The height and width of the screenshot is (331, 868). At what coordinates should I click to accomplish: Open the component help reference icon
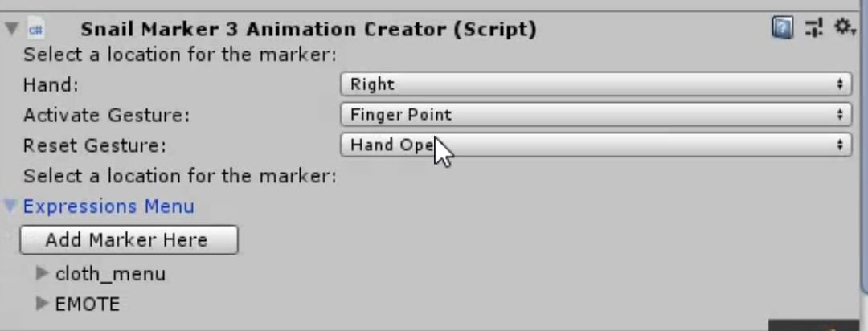click(x=781, y=29)
